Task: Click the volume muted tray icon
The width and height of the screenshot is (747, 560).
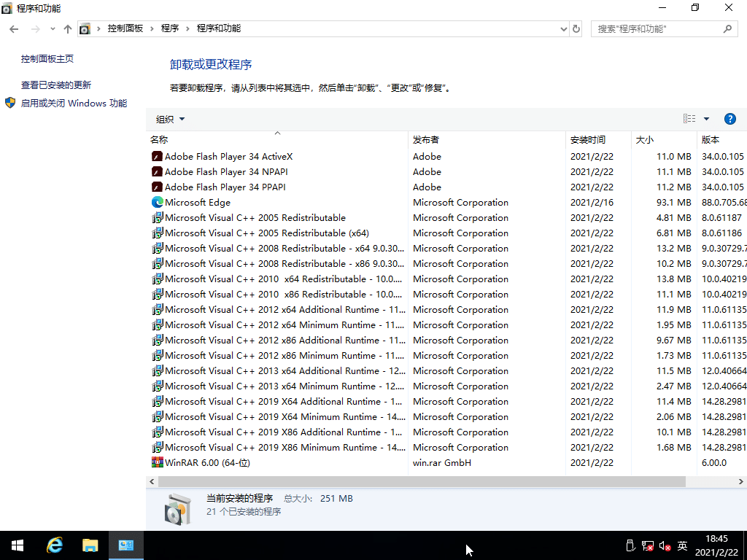Action: [x=665, y=545]
